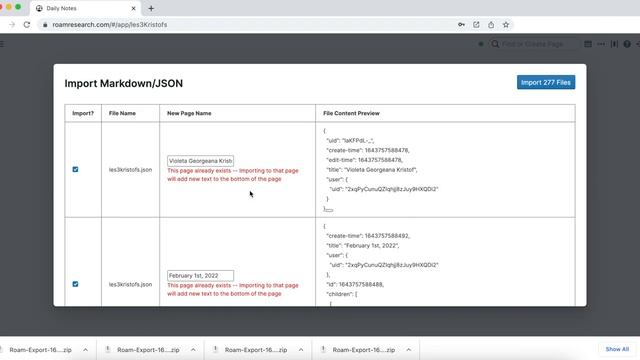
Task: Click the Show All downloads button
Action: 617,349
